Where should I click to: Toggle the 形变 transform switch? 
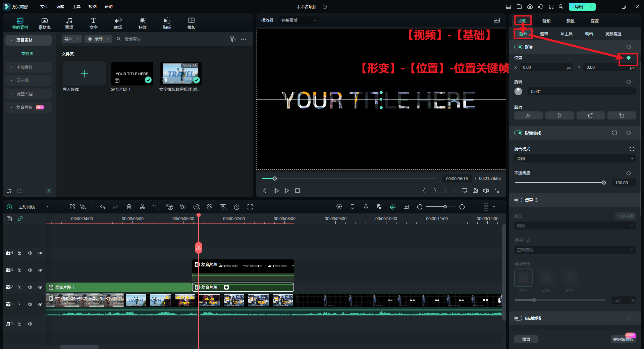518,47
